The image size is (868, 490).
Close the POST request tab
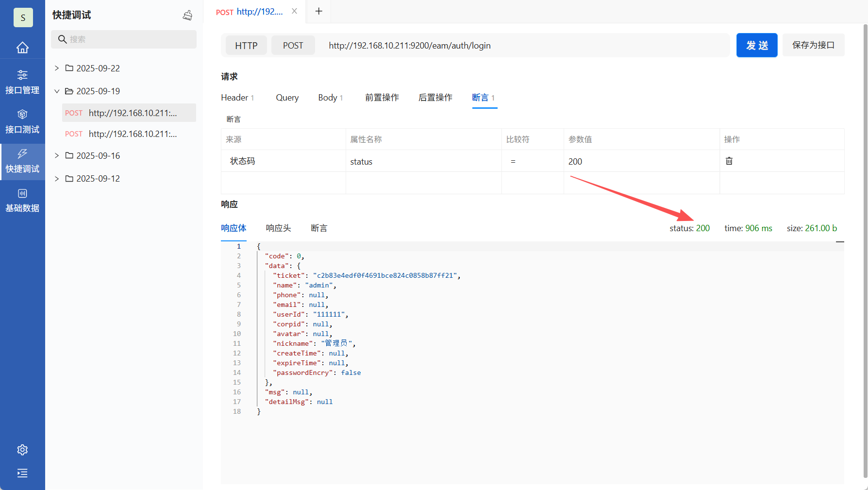click(294, 11)
